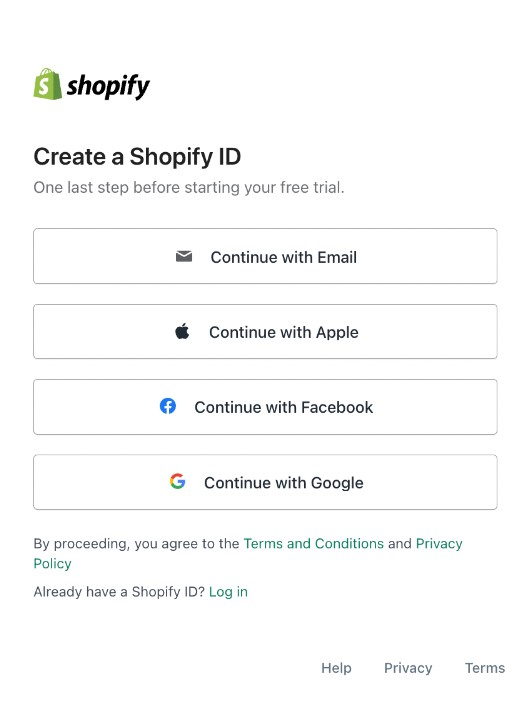Click the green Shopify shopping bag logo
531x707 pixels.
pos(47,84)
